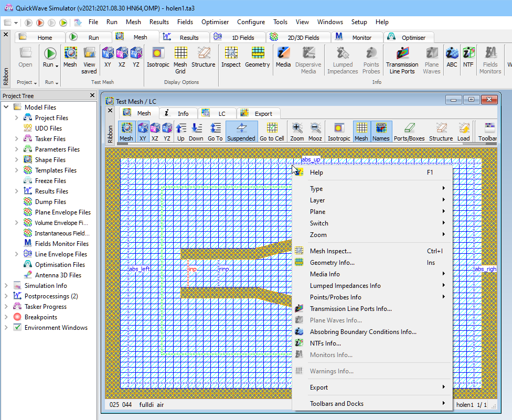Click the Zoom magnifier icon
This screenshot has width=512, height=420.
point(297,132)
